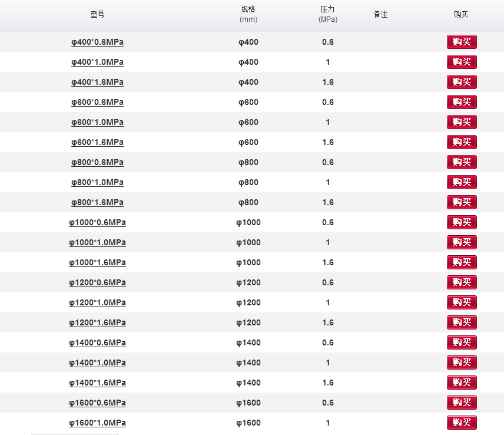The height and width of the screenshot is (435, 504).
Task: Select pressure value 0.6 in φ600*0.6MPa row
Action: (x=328, y=103)
